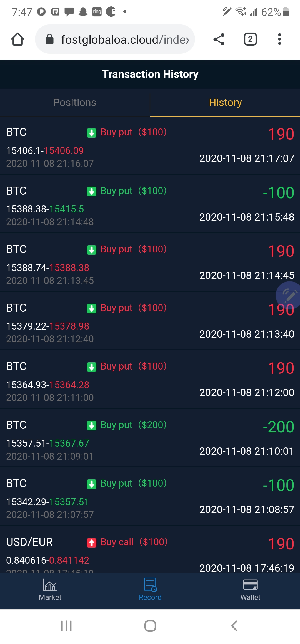Switch to the Positions tab
300x644 pixels.
tap(75, 102)
